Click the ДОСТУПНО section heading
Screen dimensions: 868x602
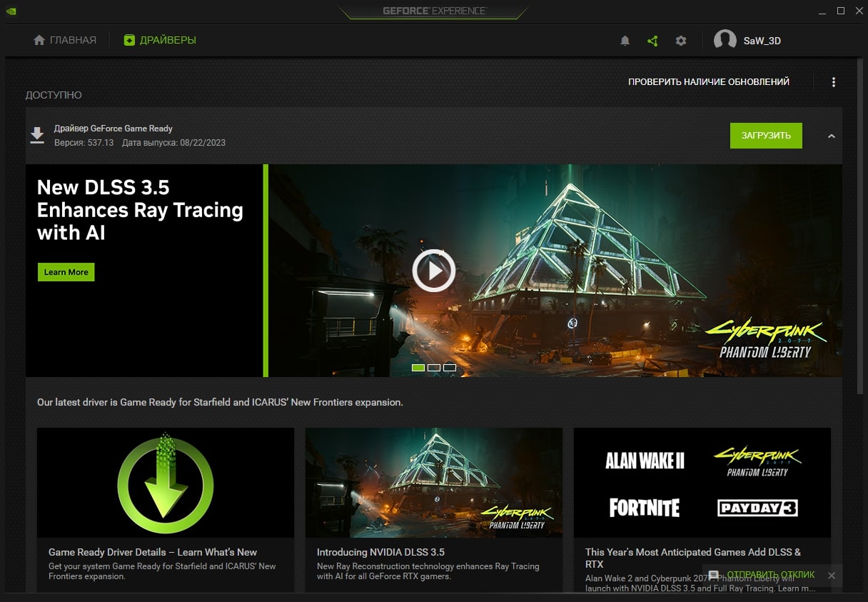54,95
